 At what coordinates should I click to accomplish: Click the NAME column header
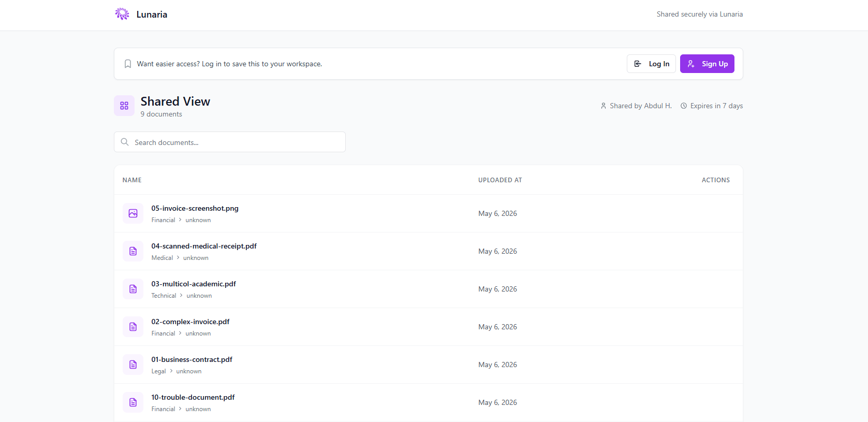pos(132,180)
